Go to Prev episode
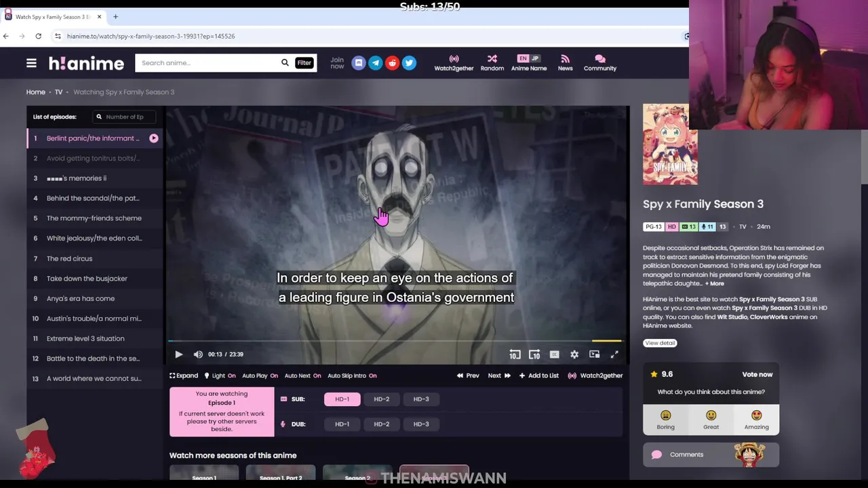 click(x=468, y=375)
